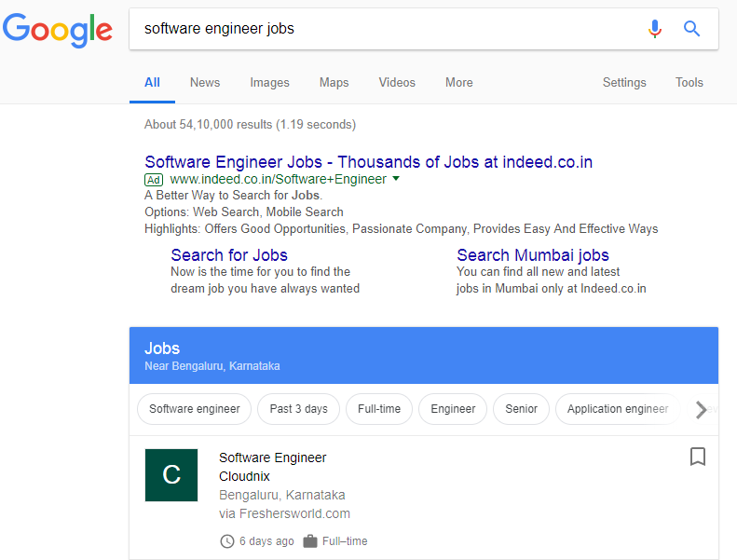Show more job filter chips with the right chevron
The image size is (737, 560).
pos(701,410)
